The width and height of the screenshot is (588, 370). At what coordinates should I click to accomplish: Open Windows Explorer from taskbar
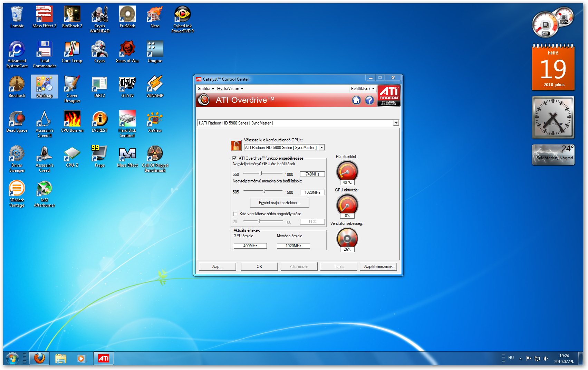point(60,358)
